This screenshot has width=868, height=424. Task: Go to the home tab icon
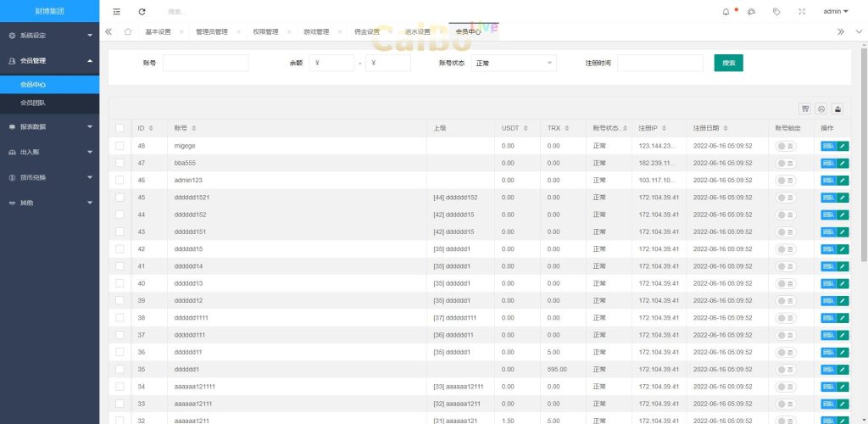click(x=127, y=31)
